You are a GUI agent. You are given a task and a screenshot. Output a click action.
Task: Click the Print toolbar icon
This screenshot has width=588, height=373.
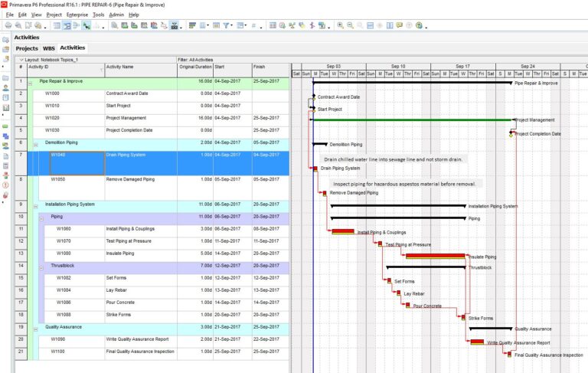point(8,25)
